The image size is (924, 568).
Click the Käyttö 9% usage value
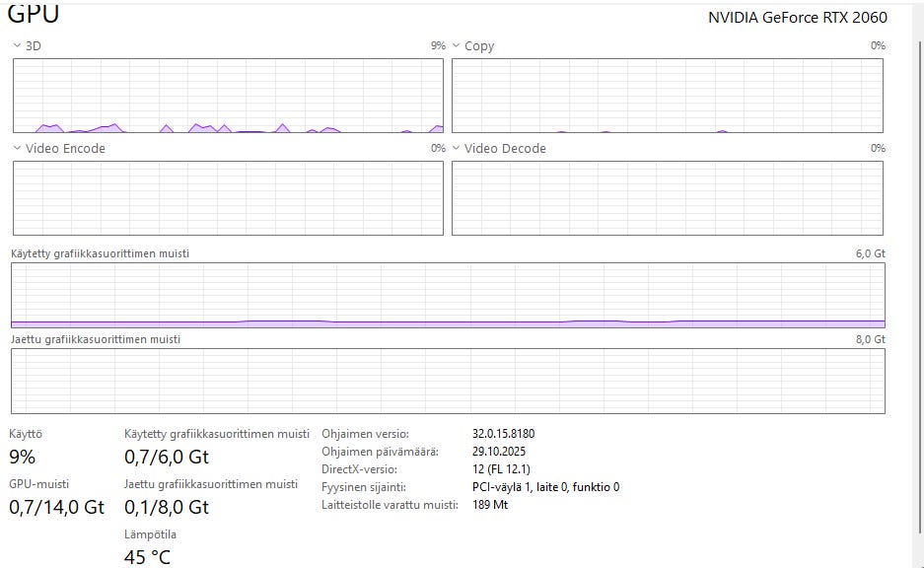[x=22, y=458]
